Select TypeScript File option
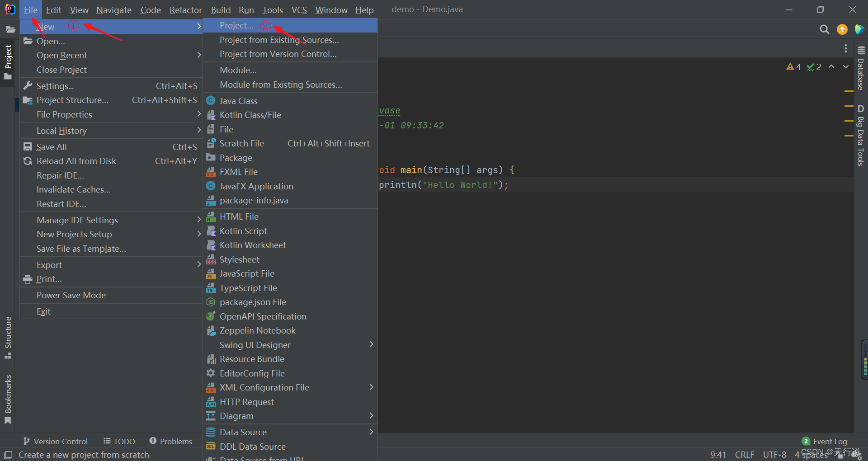 (x=290, y=288)
